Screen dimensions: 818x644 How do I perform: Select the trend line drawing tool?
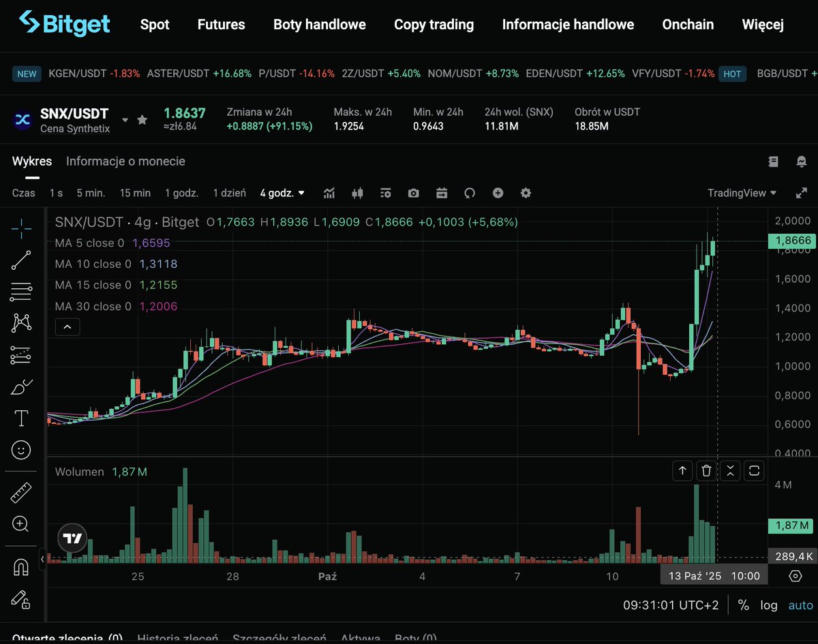[x=21, y=260]
